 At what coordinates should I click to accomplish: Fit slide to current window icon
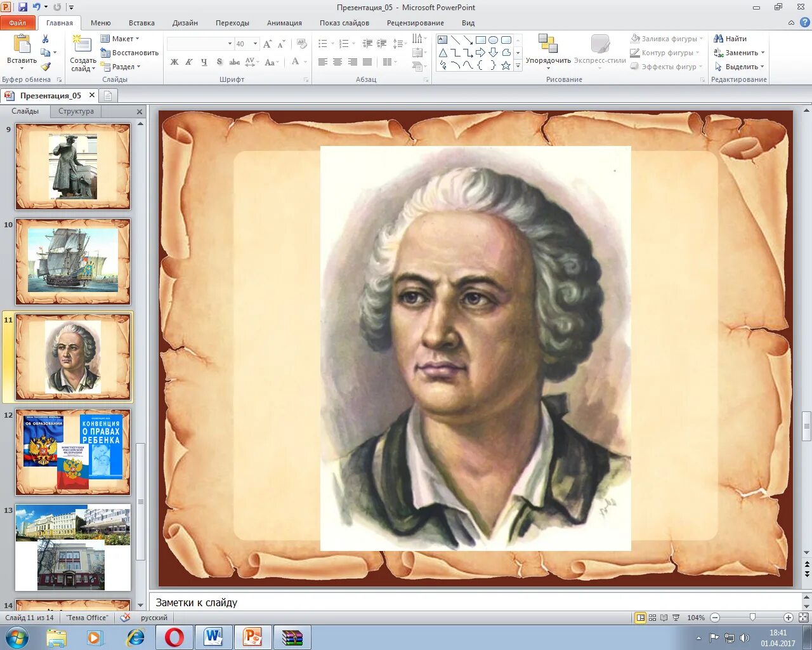tap(804, 618)
